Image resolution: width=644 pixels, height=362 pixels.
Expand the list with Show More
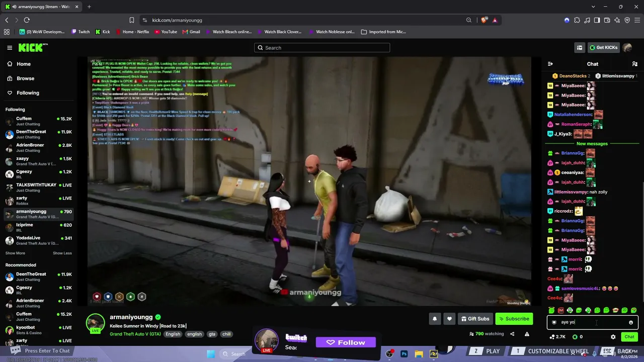(x=15, y=253)
